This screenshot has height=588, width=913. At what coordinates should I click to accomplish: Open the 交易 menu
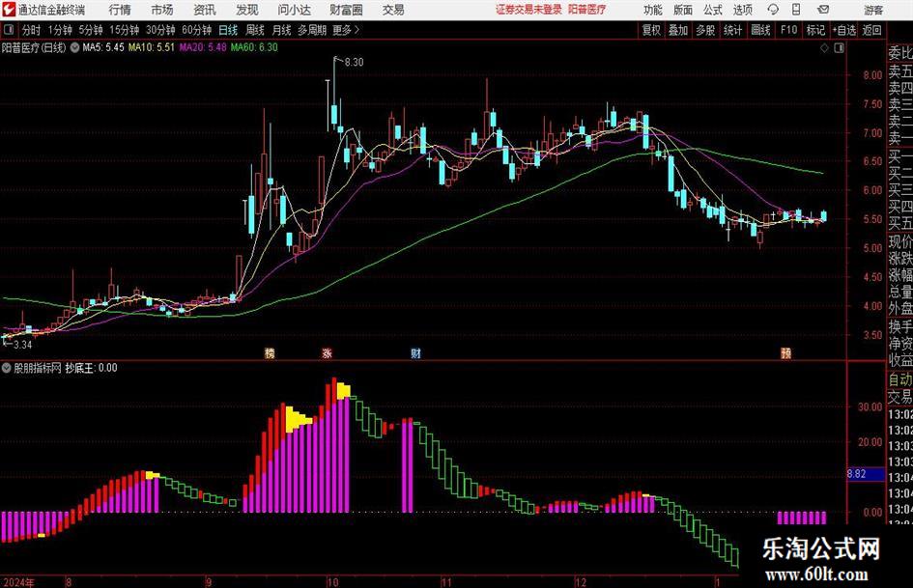tap(393, 10)
